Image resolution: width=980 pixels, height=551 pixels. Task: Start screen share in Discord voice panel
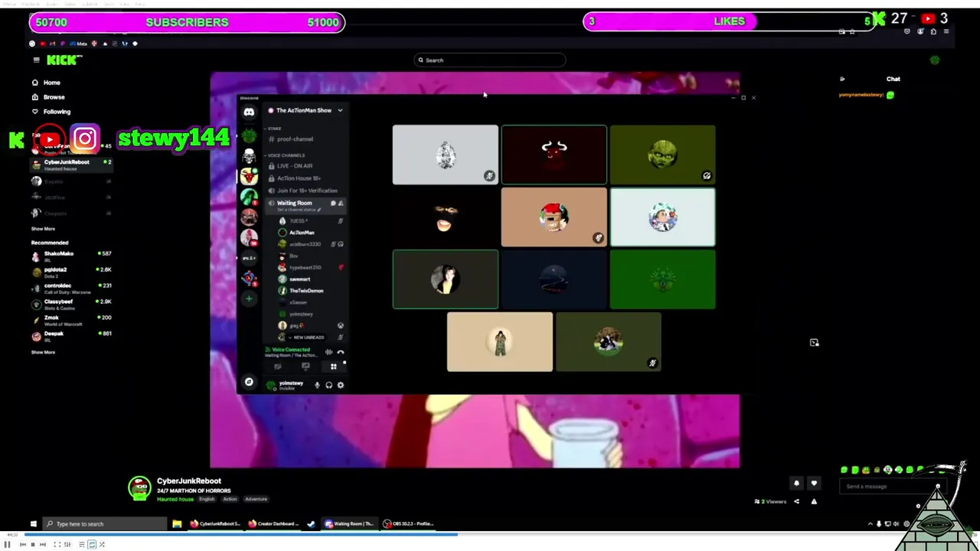pyautogui.click(x=305, y=367)
